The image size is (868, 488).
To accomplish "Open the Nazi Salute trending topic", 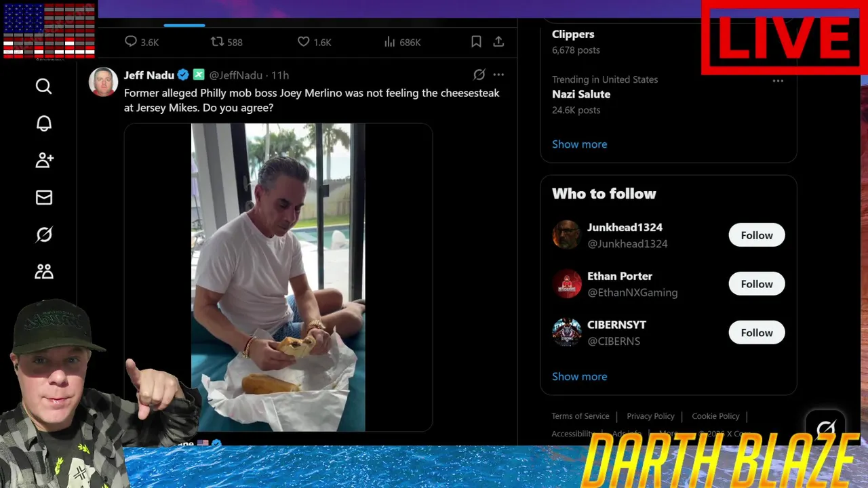I will click(x=581, y=94).
